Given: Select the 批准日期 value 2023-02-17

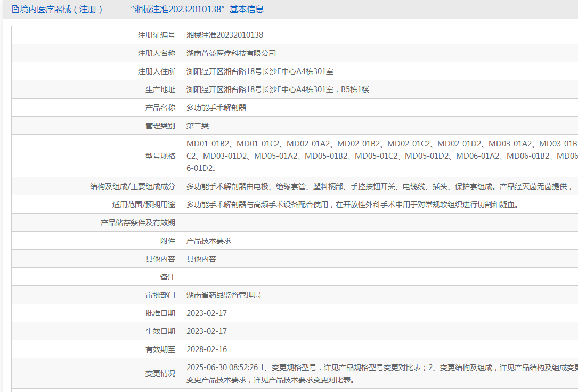Looking at the screenshot, I should [207, 313].
